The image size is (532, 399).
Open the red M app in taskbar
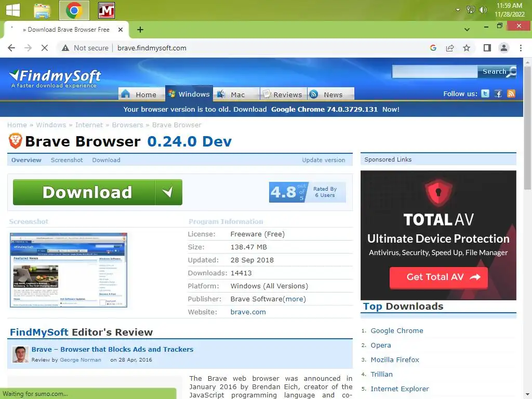pyautogui.click(x=106, y=10)
